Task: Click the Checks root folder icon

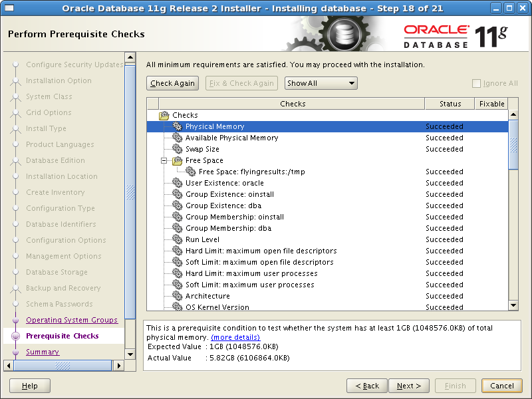Action: (164, 115)
